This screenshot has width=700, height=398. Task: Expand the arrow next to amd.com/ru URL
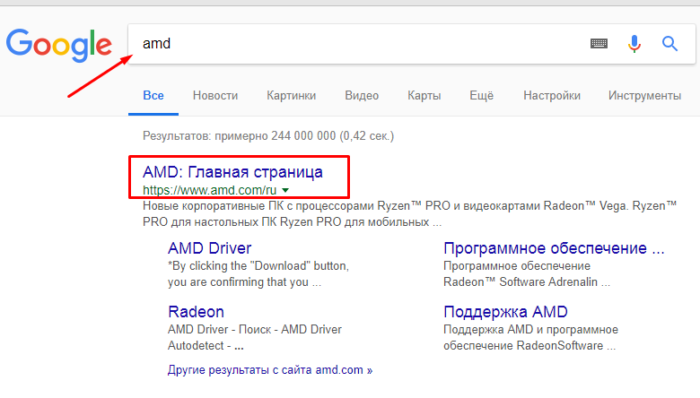pos(285,190)
